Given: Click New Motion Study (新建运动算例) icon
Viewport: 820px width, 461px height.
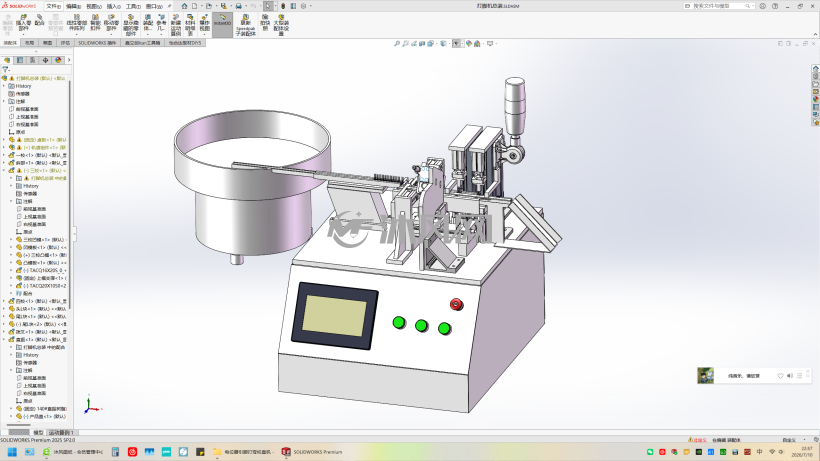Looking at the screenshot, I should click(176, 24).
